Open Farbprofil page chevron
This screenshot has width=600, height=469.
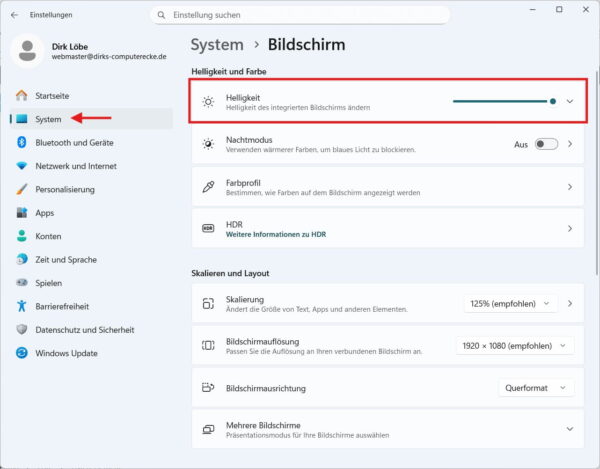[x=570, y=187]
